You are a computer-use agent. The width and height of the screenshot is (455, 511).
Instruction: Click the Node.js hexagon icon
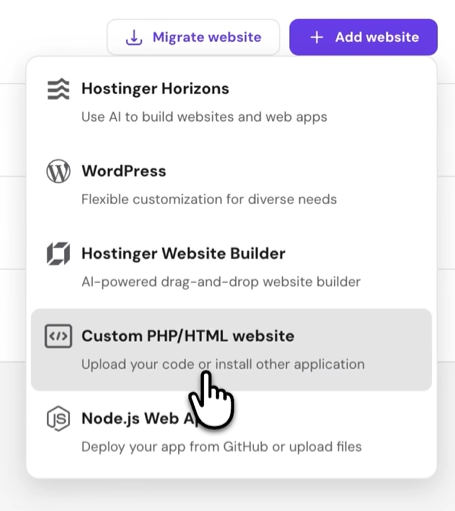[x=58, y=419]
